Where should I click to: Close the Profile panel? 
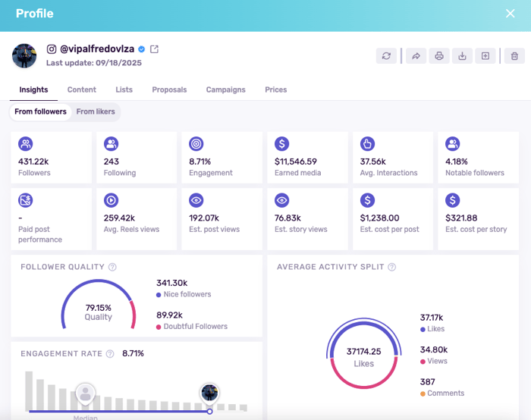pyautogui.click(x=510, y=14)
